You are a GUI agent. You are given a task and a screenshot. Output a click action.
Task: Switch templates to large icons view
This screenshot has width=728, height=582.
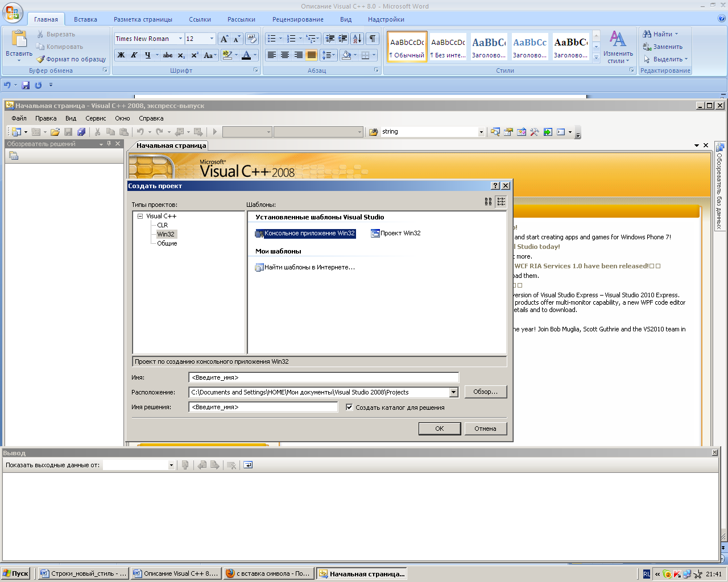click(x=488, y=201)
